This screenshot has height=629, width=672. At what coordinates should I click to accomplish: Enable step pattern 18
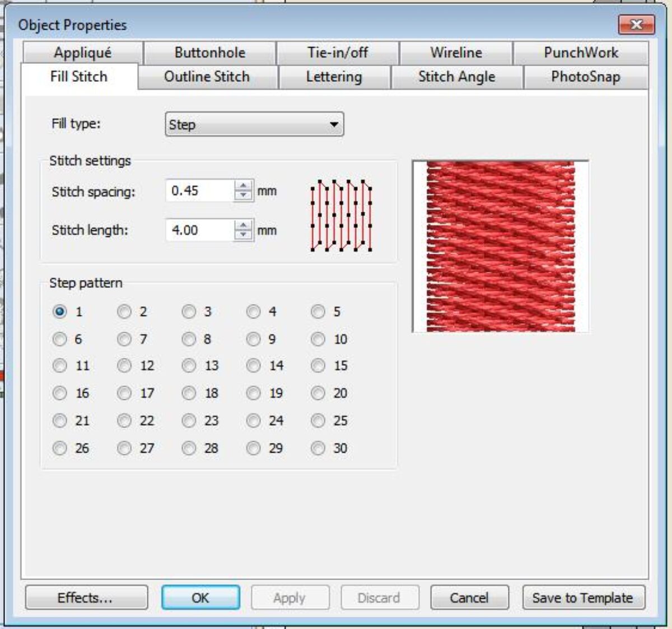(x=189, y=393)
